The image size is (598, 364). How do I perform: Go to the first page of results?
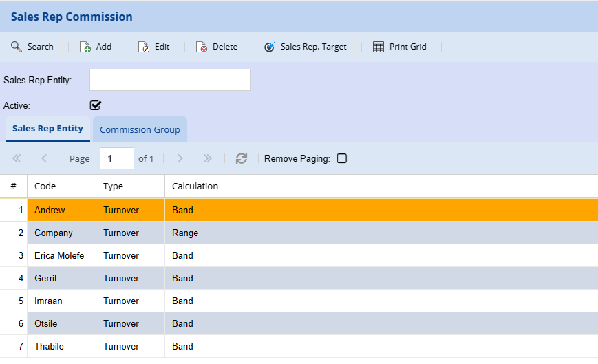point(17,158)
